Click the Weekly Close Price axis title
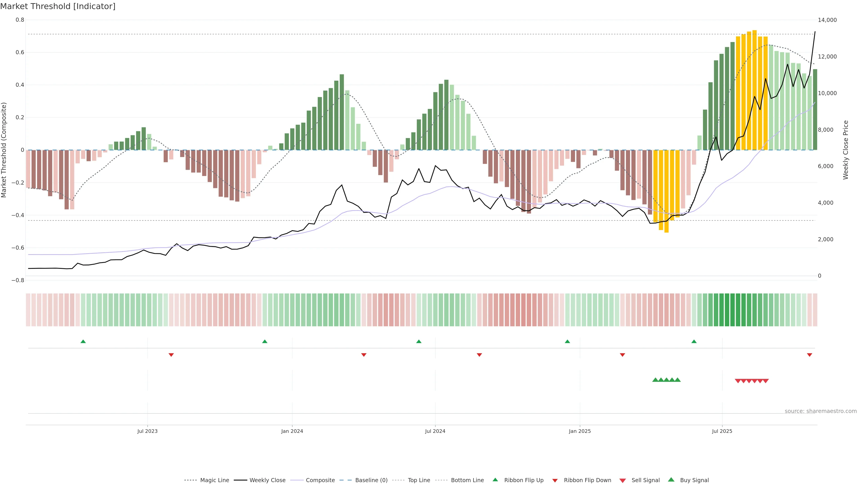 pos(846,150)
